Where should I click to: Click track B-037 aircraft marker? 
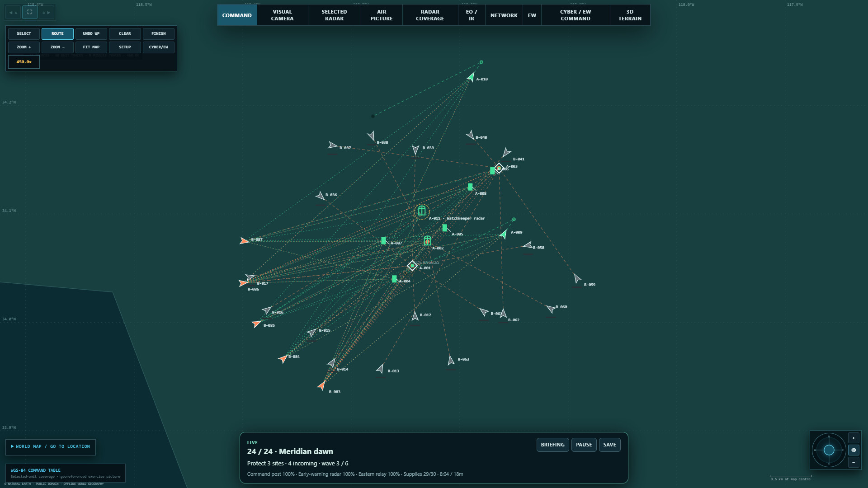tap(333, 145)
